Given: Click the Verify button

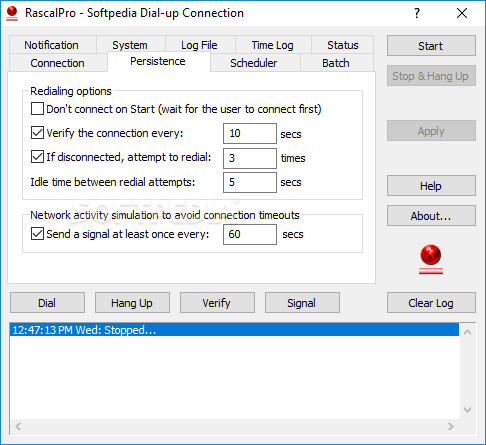Looking at the screenshot, I should click(x=217, y=303).
